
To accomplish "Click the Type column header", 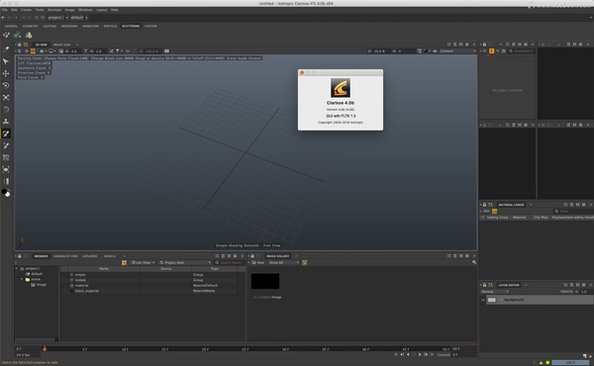I will coord(214,269).
